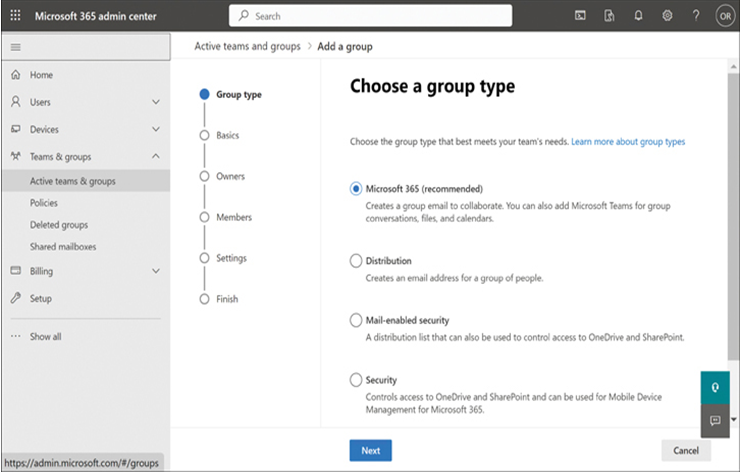
Task: Open the Cloud Shell icon in header
Action: 580,16
